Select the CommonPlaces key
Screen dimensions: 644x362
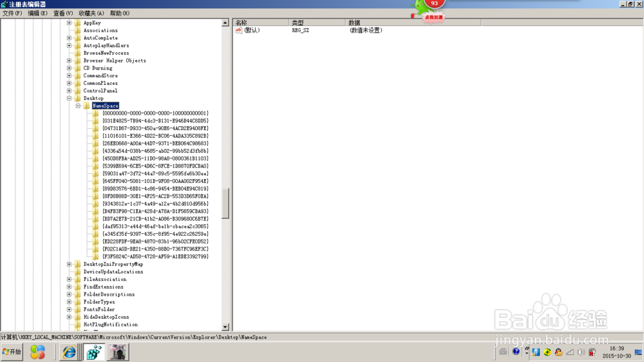pyautogui.click(x=100, y=83)
